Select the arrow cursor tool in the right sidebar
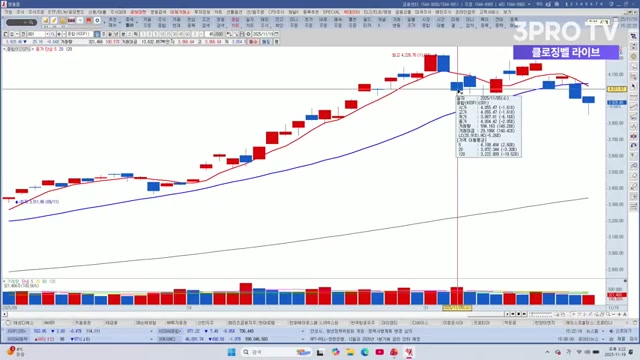Image resolution: width=640 pixels, height=360 pixels. pyautogui.click(x=633, y=87)
